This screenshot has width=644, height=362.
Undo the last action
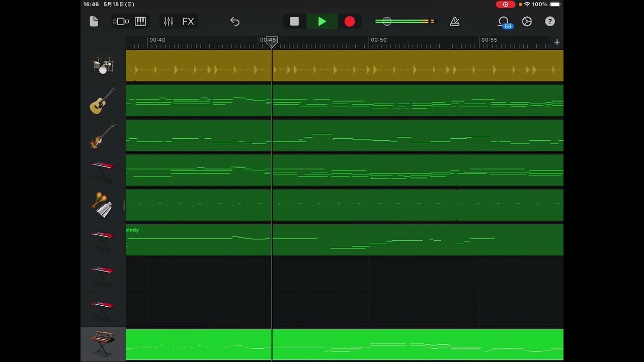click(235, 21)
